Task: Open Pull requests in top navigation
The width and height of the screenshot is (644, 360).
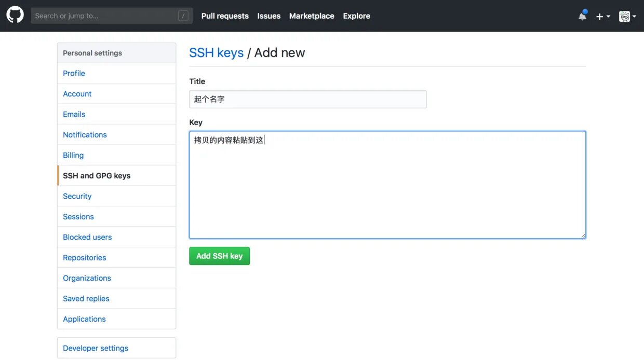Action: pyautogui.click(x=225, y=16)
